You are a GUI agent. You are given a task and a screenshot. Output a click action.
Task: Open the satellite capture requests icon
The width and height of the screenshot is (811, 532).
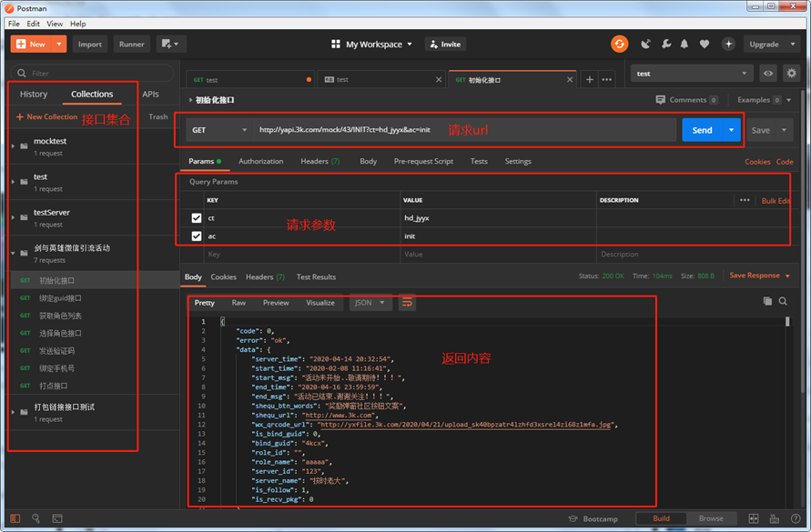click(645, 44)
